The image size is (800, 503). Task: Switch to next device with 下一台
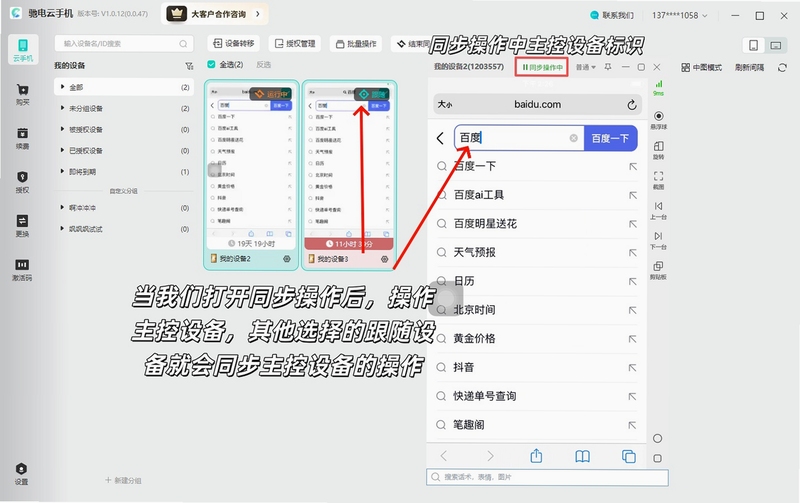coord(659,240)
